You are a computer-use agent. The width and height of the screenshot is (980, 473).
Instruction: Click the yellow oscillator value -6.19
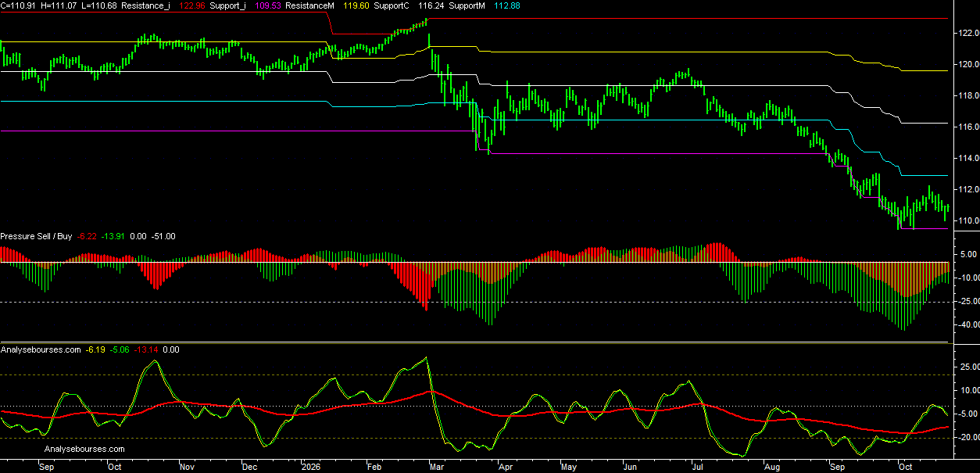point(95,350)
